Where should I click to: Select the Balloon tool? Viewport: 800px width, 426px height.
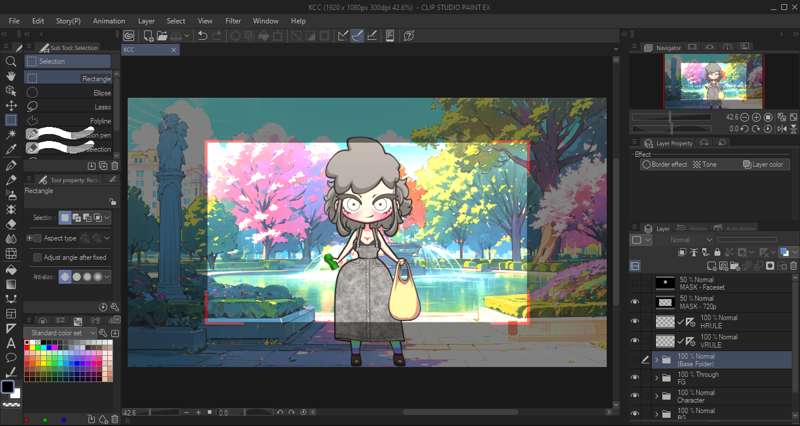tap(11, 357)
